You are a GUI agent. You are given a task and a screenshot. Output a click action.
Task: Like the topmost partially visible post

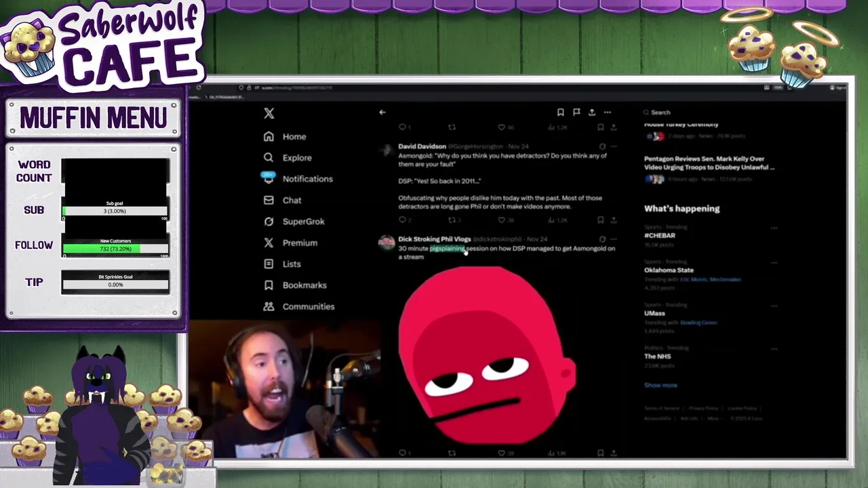pyautogui.click(x=502, y=127)
